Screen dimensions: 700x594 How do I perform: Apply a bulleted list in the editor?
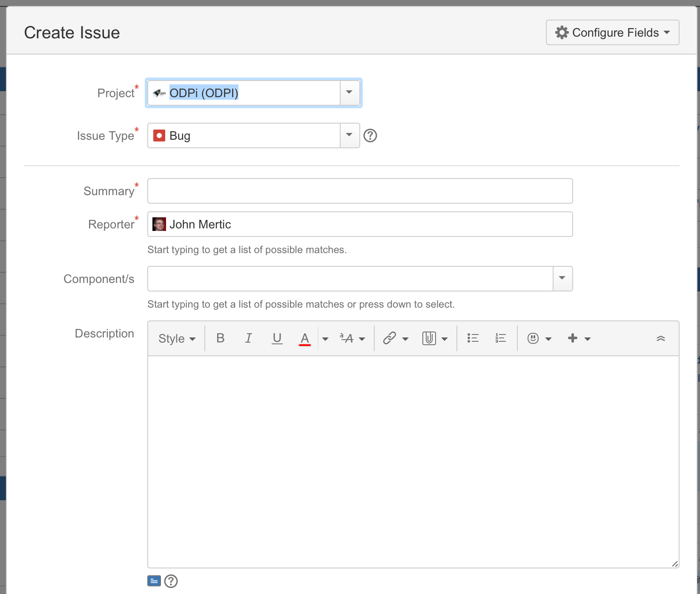tap(473, 338)
